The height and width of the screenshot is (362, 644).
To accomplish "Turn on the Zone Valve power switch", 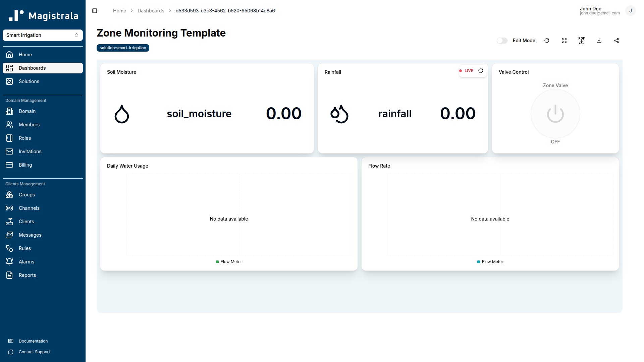I will click(x=555, y=114).
